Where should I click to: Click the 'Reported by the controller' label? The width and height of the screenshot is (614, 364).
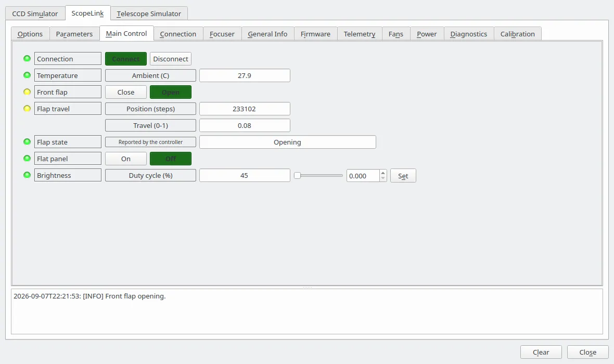(x=151, y=142)
